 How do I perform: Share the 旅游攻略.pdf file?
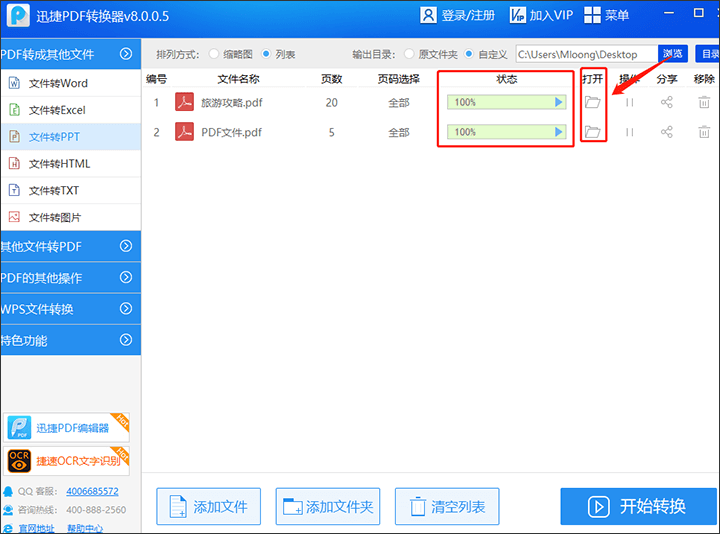(x=667, y=102)
